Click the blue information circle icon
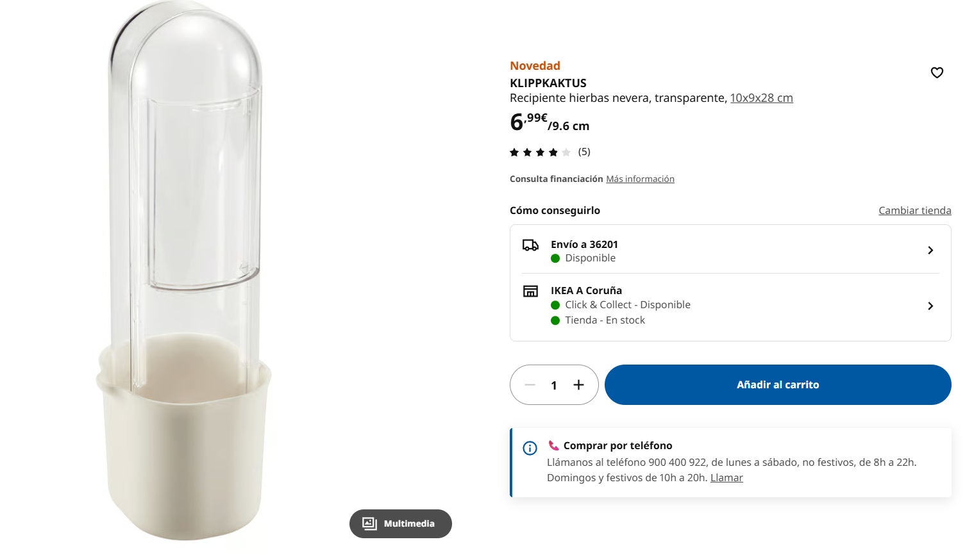974x560 pixels. (530, 448)
